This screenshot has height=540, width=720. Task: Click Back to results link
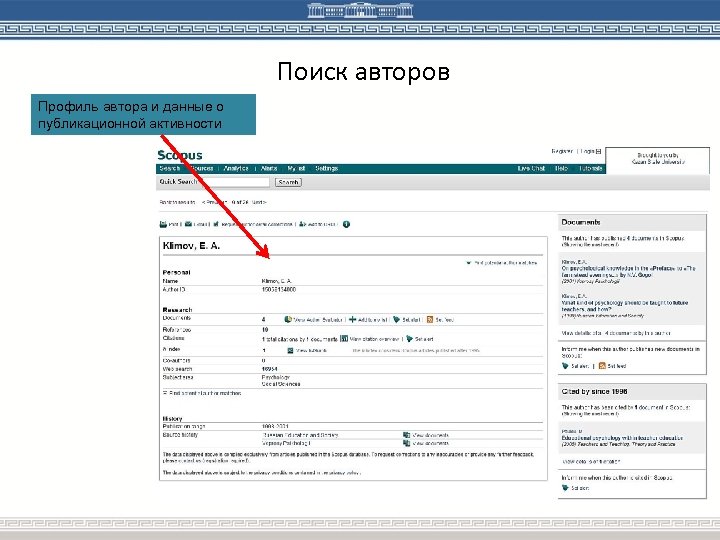[177, 202]
